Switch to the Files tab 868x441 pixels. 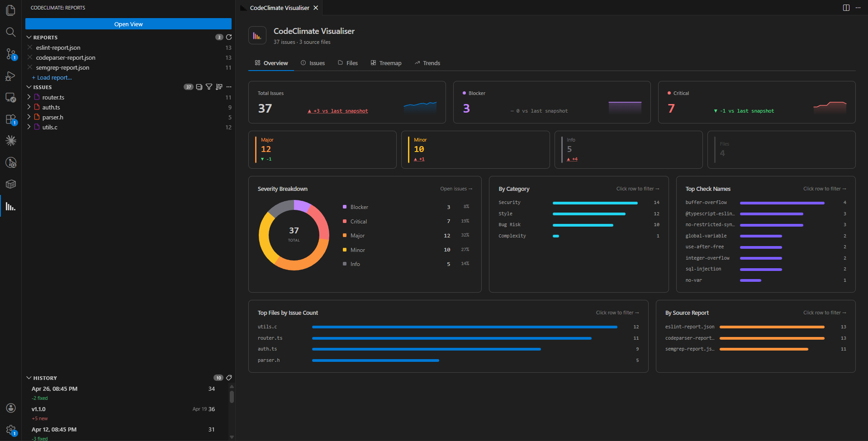348,63
